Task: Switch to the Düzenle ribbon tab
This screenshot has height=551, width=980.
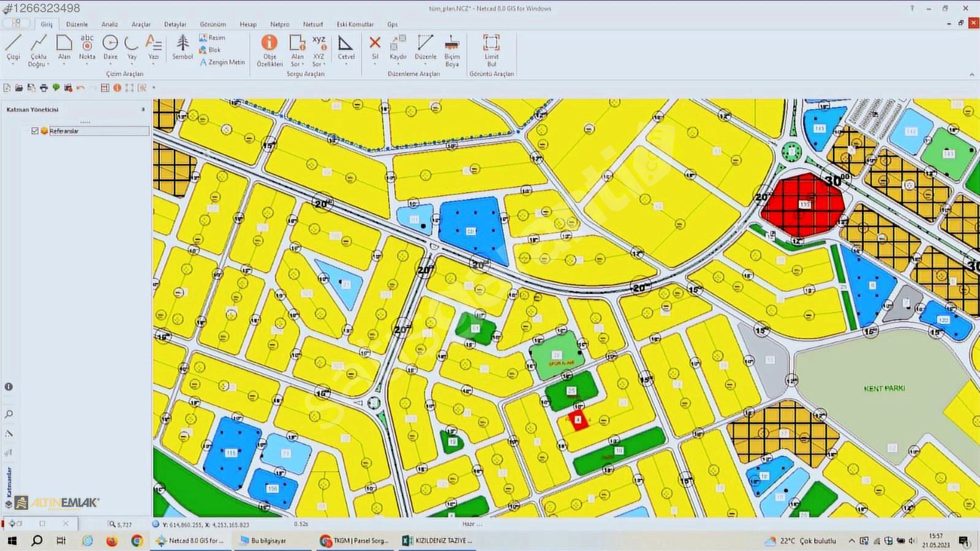Action: pos(77,24)
